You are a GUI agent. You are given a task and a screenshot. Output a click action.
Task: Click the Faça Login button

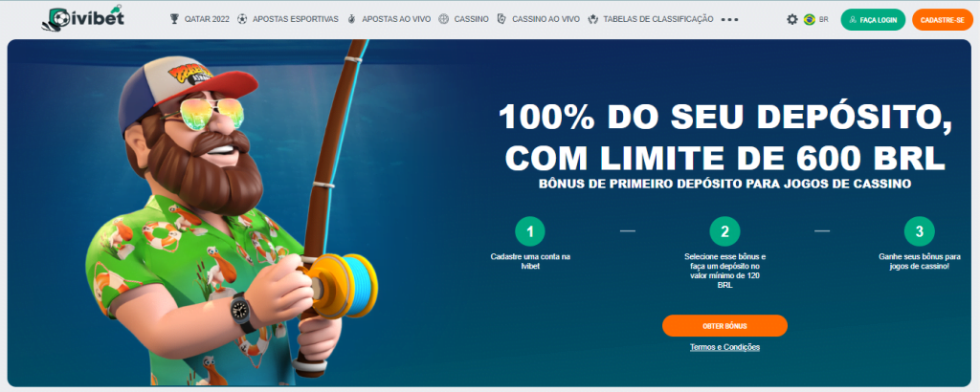(873, 20)
